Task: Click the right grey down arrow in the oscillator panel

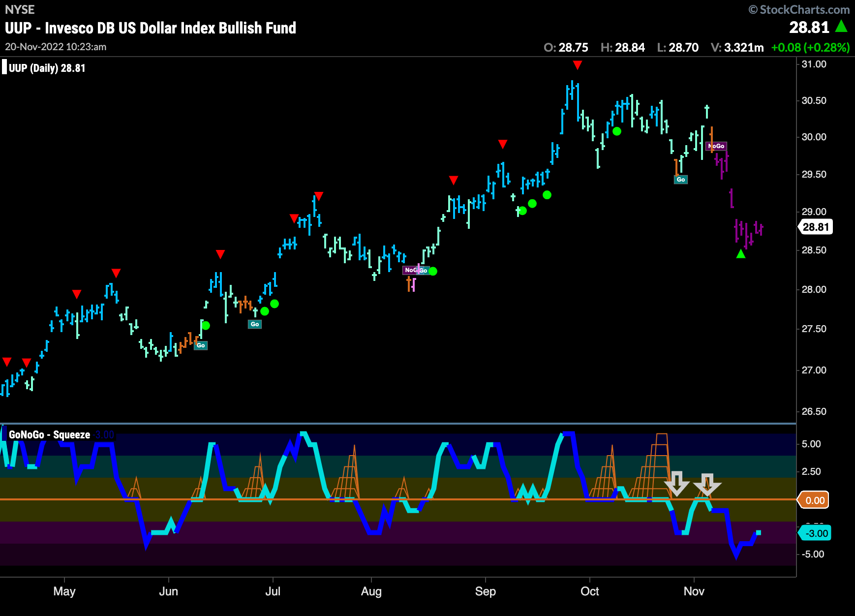Action: [x=707, y=485]
